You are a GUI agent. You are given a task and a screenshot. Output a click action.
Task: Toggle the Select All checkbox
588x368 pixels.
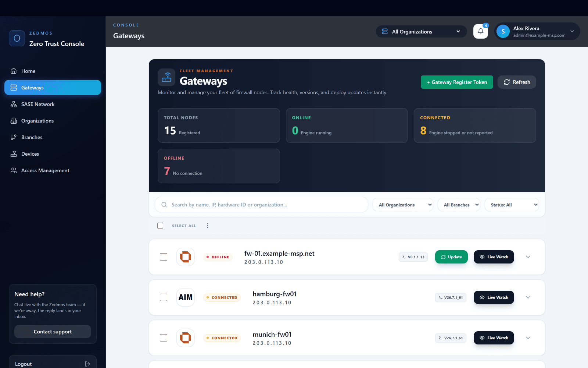point(160,226)
